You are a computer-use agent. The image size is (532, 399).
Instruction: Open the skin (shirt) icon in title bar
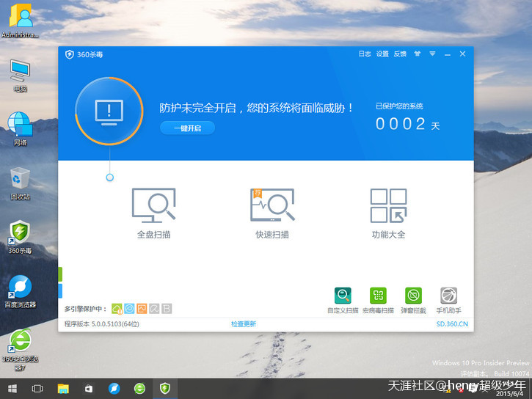tap(418, 54)
